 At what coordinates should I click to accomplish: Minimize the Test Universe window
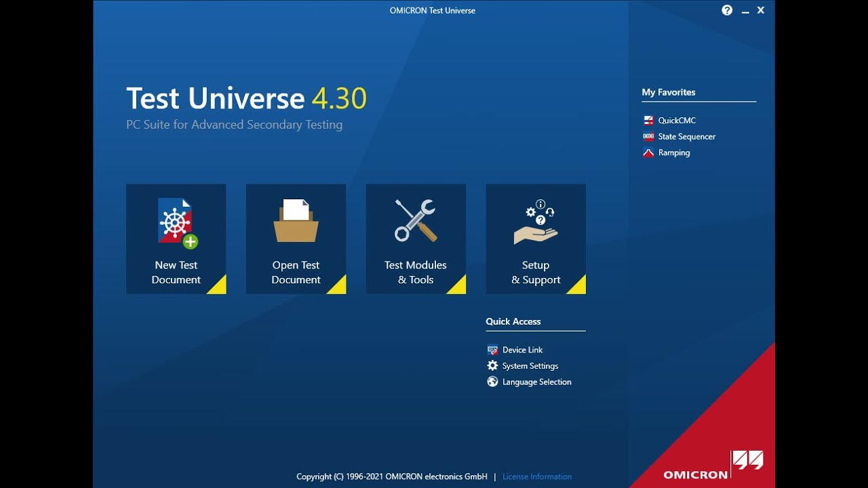coord(745,11)
